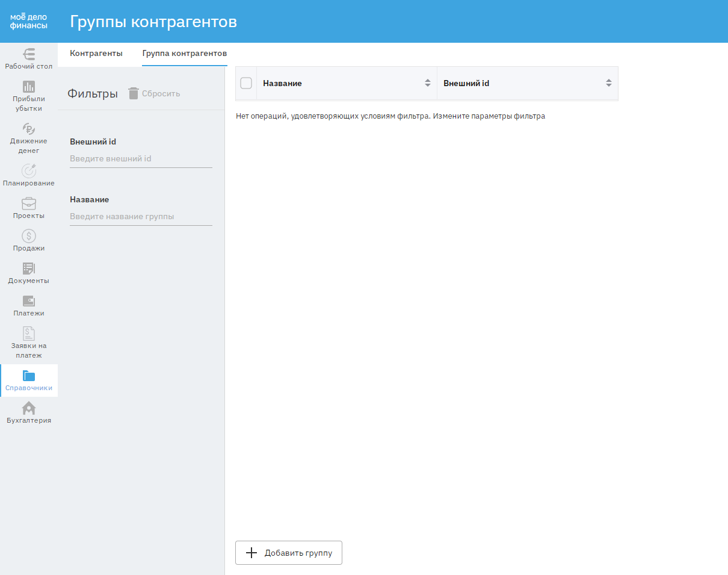The width and height of the screenshot is (728, 575).
Task: Select Группа контрагентов tab
Action: click(184, 54)
